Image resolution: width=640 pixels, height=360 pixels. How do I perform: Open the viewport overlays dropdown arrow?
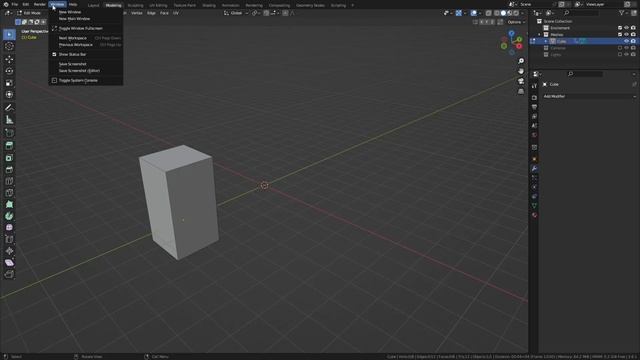click(480, 13)
